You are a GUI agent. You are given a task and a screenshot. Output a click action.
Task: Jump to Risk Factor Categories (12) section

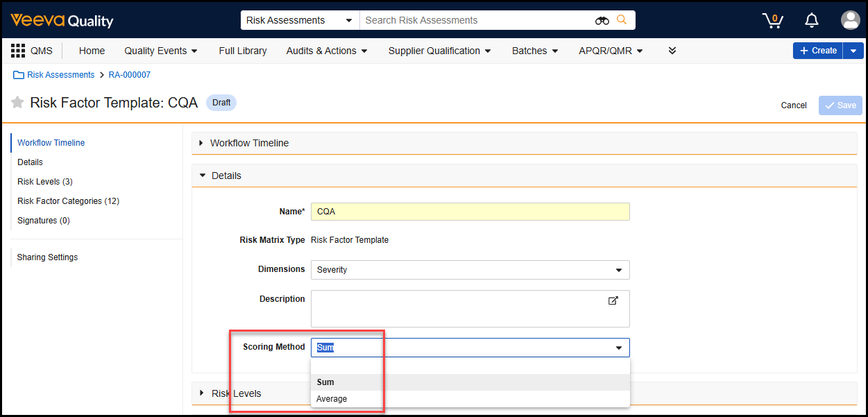coord(68,201)
